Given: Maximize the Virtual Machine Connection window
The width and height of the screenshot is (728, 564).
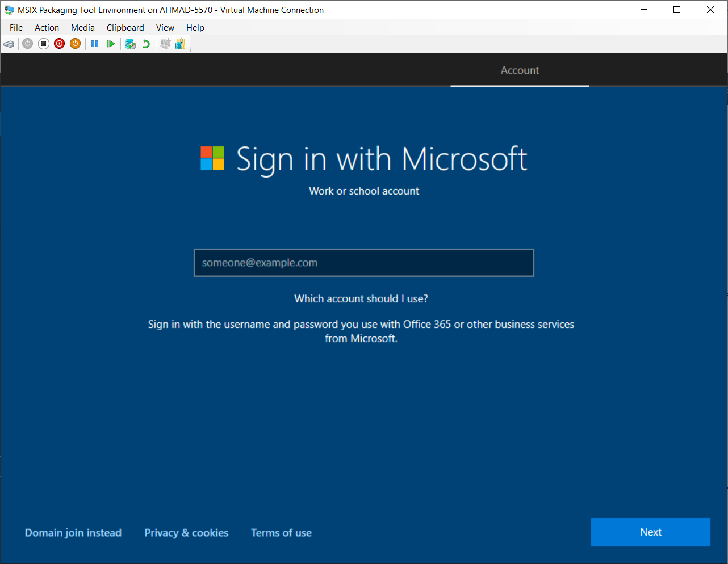Looking at the screenshot, I should click(x=677, y=10).
